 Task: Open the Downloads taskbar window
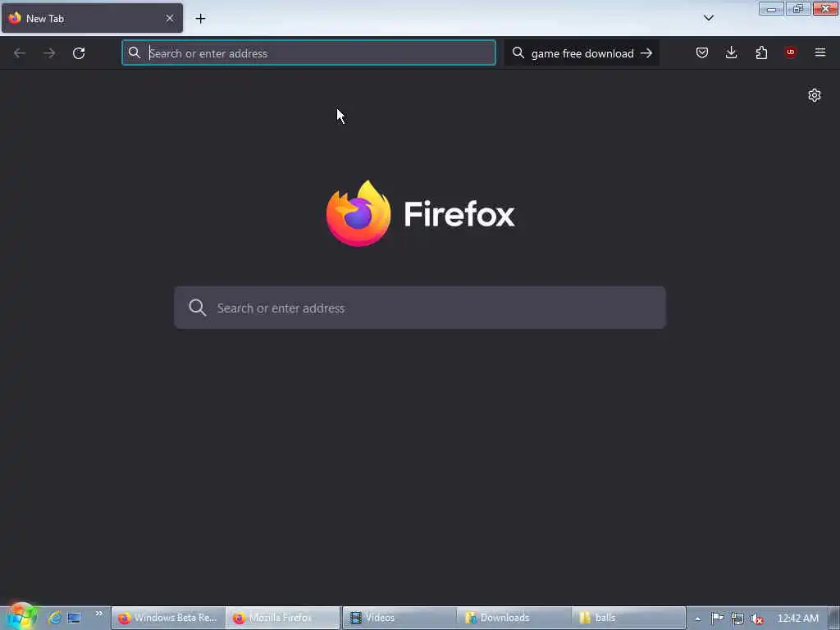(514, 618)
